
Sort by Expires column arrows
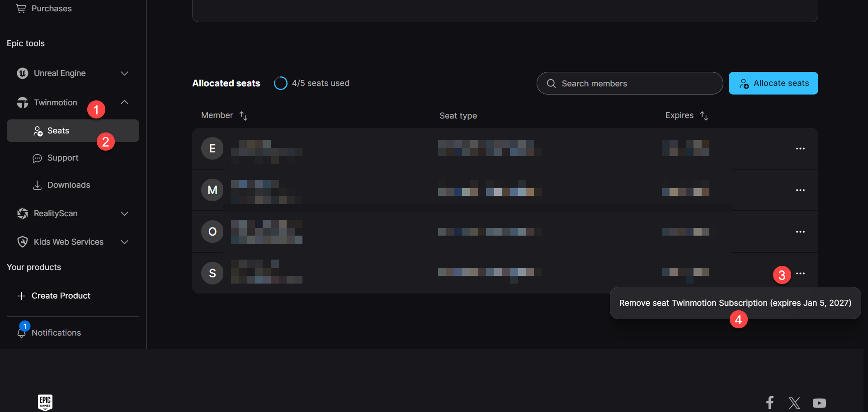[704, 116]
